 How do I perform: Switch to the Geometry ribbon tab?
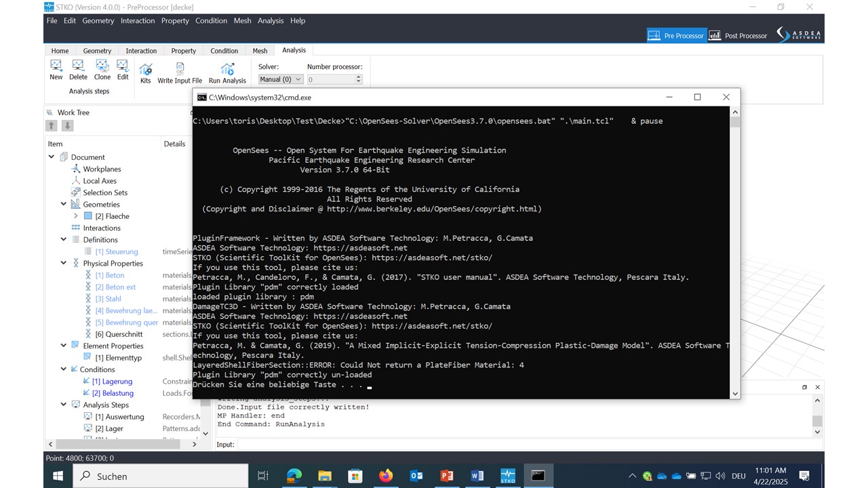click(x=97, y=51)
